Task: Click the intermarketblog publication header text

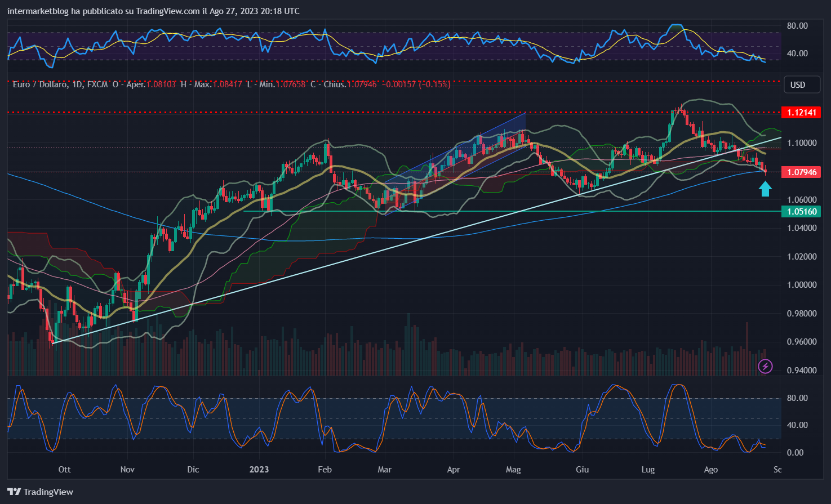Action: click(x=153, y=11)
